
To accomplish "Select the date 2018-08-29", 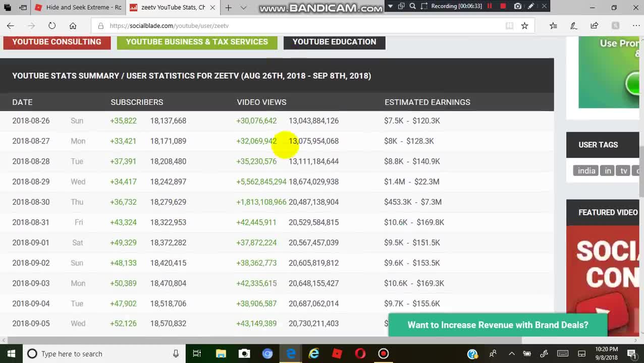I will click(31, 182).
